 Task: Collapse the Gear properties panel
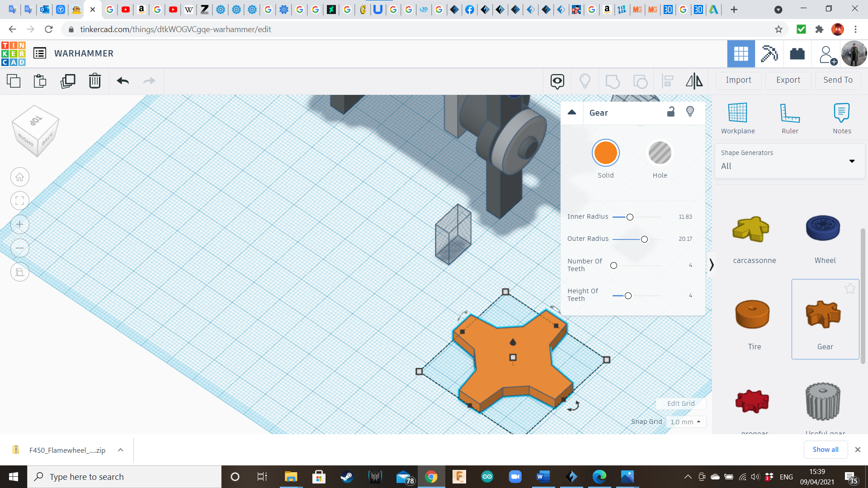click(x=572, y=113)
